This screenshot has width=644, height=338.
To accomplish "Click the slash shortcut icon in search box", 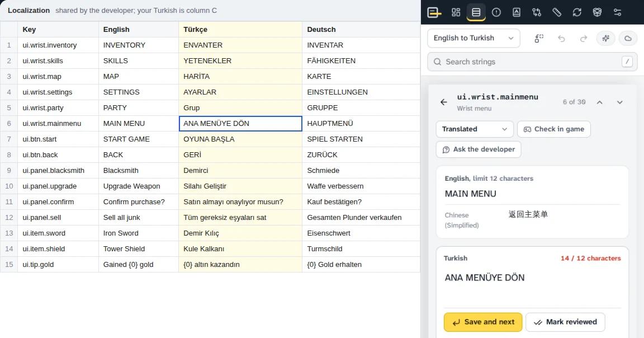I will (627, 62).
